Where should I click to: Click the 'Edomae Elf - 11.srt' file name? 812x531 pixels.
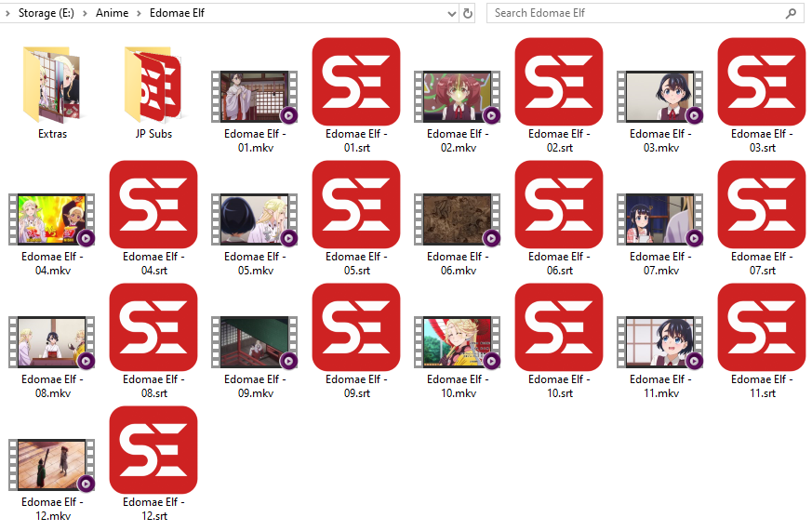click(x=762, y=386)
